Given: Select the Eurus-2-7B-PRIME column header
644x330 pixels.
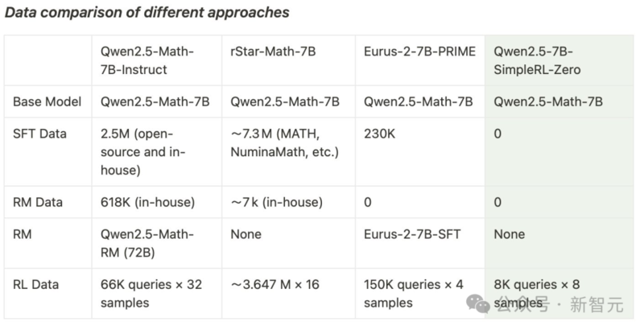Looking at the screenshot, I should coord(419,52).
